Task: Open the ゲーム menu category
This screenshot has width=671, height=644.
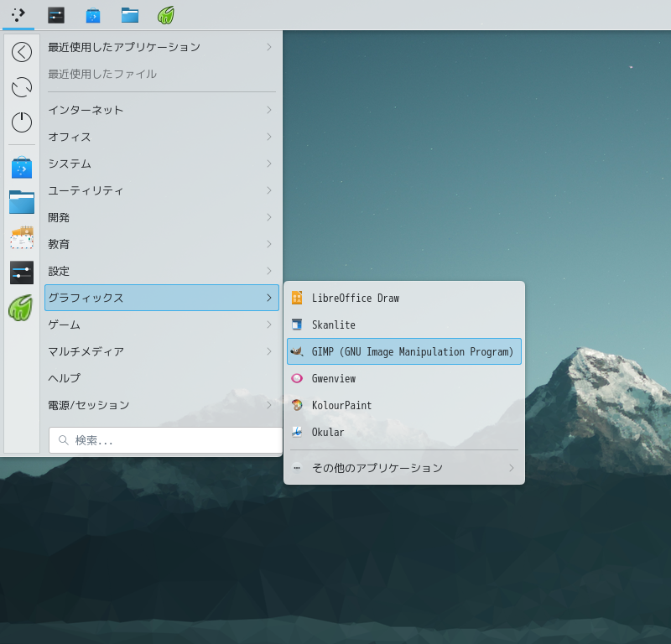Action: point(162,325)
